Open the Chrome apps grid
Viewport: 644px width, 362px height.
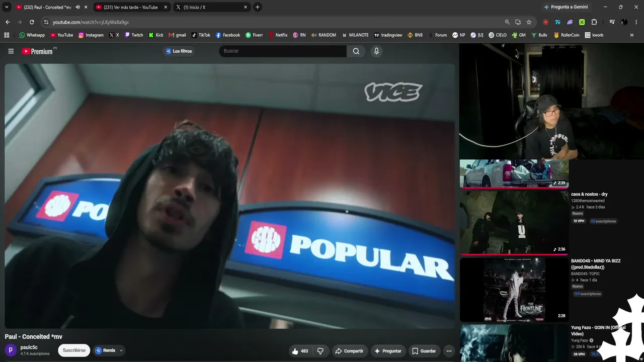pos(7,35)
